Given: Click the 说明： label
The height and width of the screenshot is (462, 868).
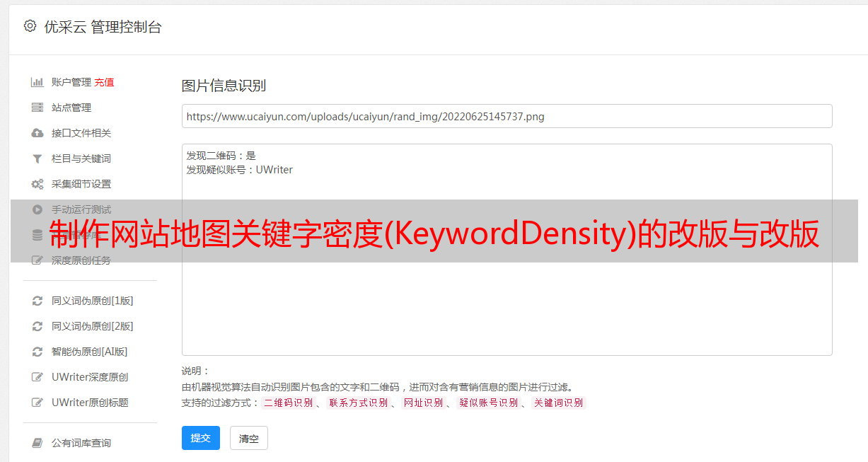Looking at the screenshot, I should coord(196,371).
